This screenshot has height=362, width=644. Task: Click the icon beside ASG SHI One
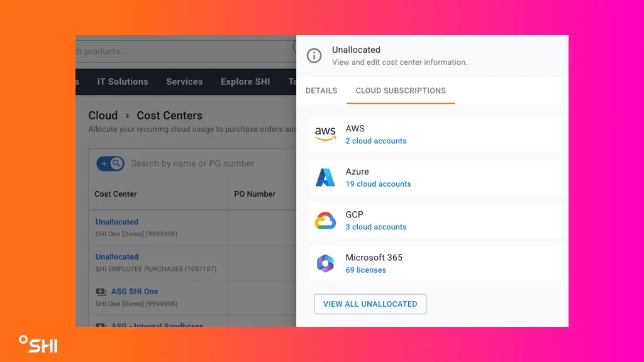101,292
